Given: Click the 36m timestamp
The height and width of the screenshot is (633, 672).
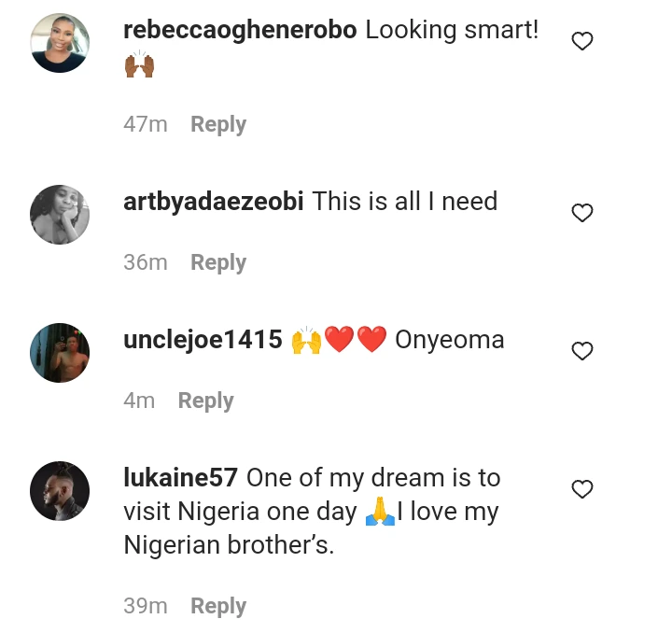Looking at the screenshot, I should pos(146,262).
